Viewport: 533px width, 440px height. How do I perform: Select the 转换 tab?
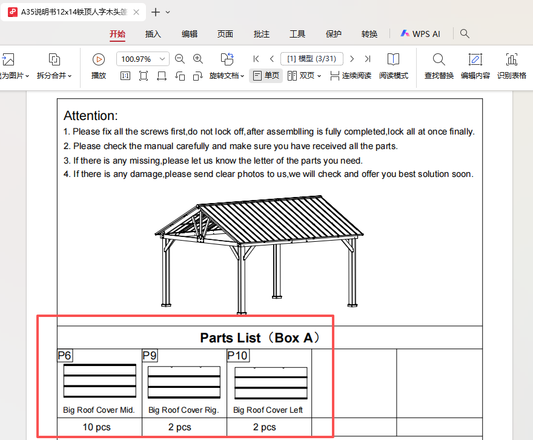tap(369, 34)
